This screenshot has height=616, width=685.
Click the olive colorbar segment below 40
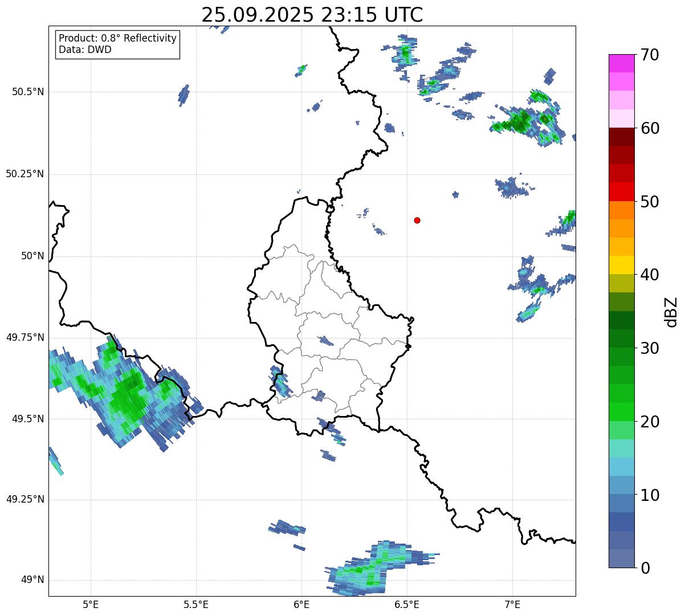(622, 283)
